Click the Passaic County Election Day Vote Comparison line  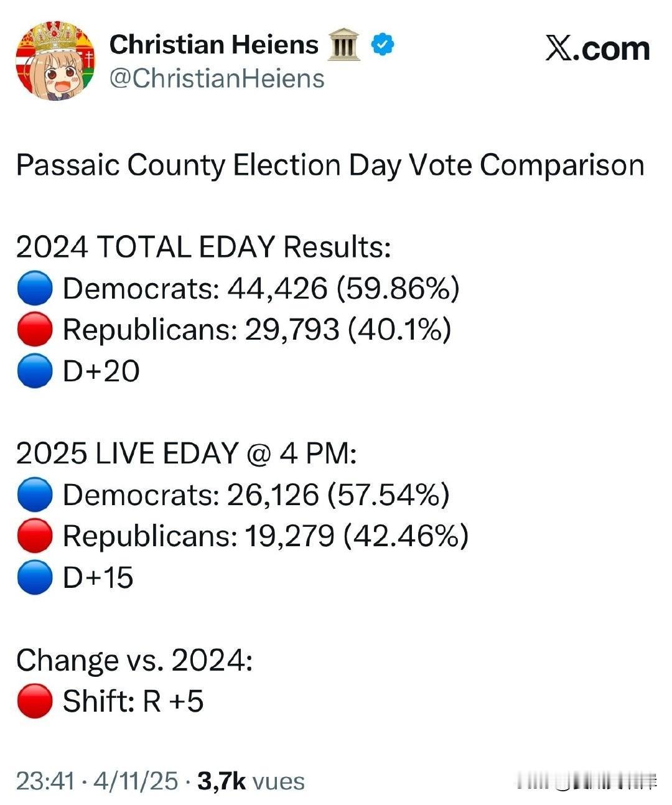point(330,166)
